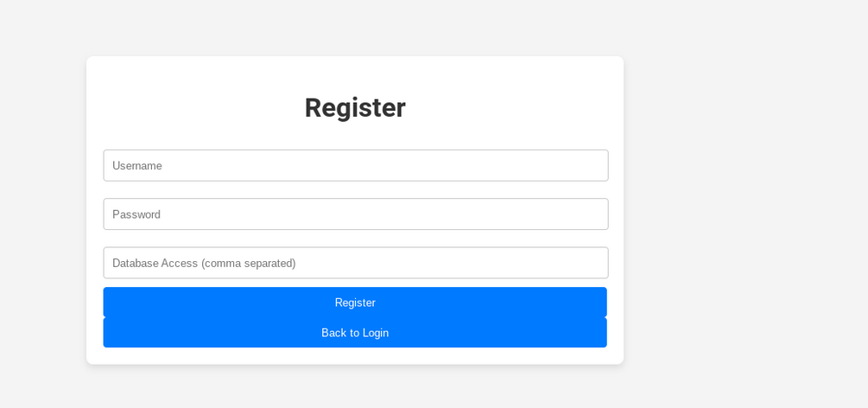
Task: Click the button above Back to Login
Action: tap(355, 303)
